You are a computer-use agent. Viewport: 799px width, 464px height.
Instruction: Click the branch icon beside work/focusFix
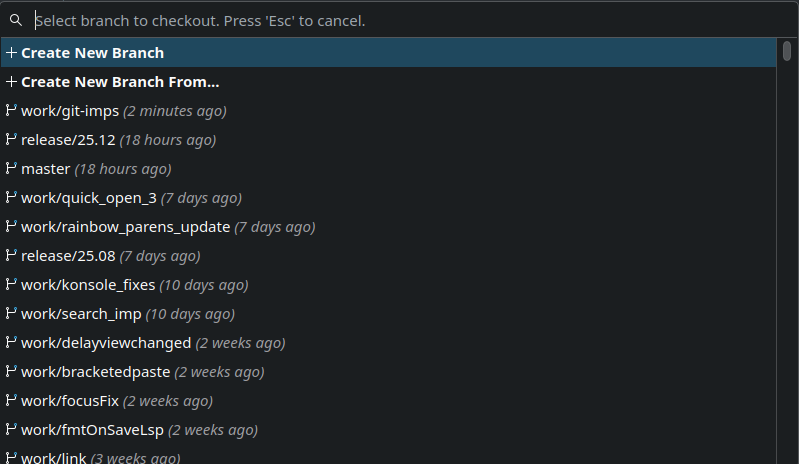point(11,401)
